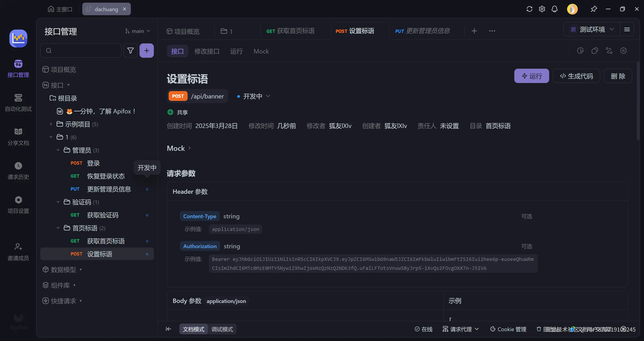
Task: Expand the 示例项目 folder
Action: coord(51,124)
